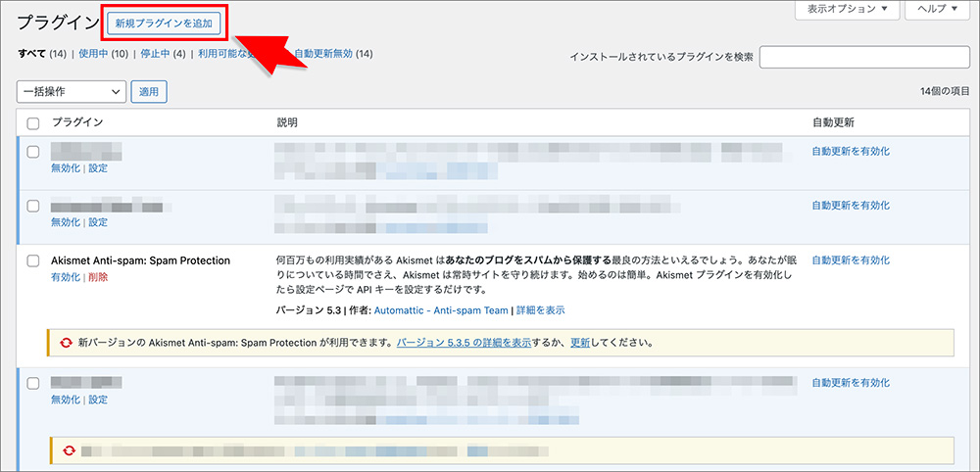The width and height of the screenshot is (980, 472).
Task: View バージョン 5.3.5 の詳細を表示 link
Action: 464,343
